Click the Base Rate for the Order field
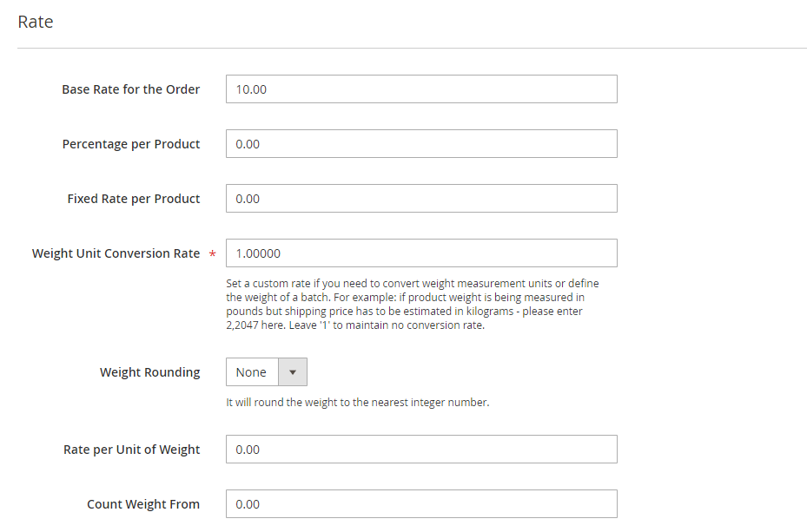The height and width of the screenshot is (532, 807). click(x=421, y=89)
